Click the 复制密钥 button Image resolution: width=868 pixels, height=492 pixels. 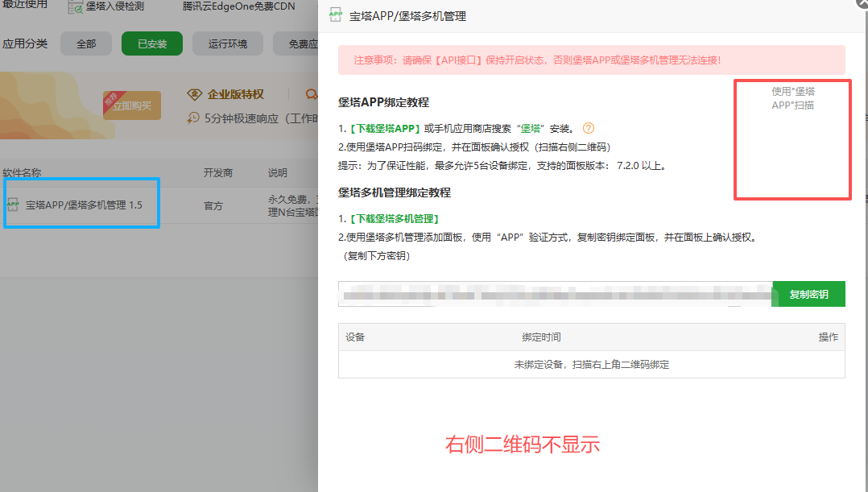808,294
